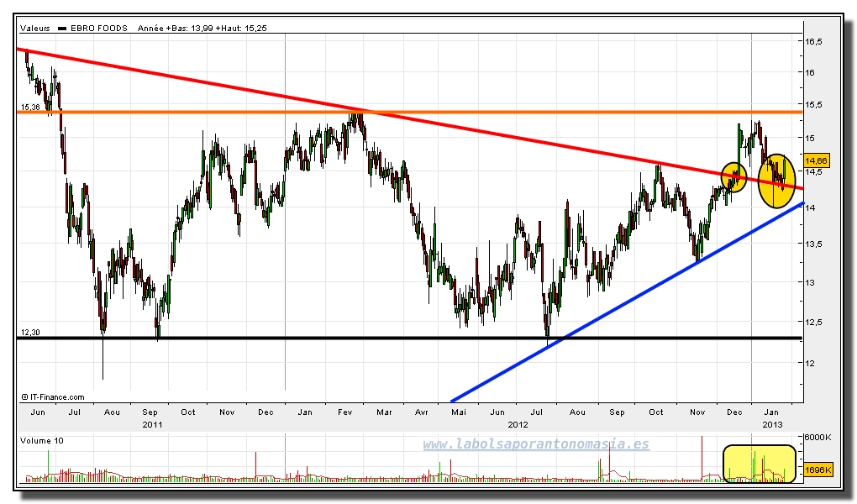Click the 13 price axis label
The width and height of the screenshot is (857, 504).
(810, 282)
